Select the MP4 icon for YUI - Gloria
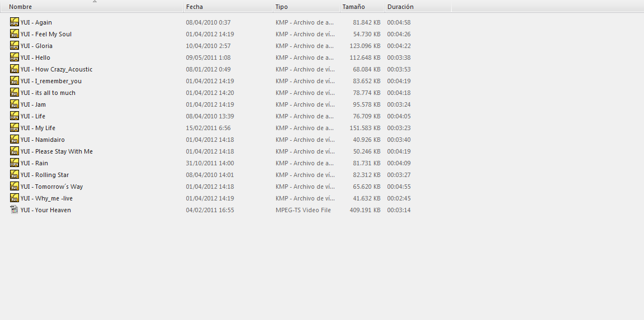 [x=15, y=46]
